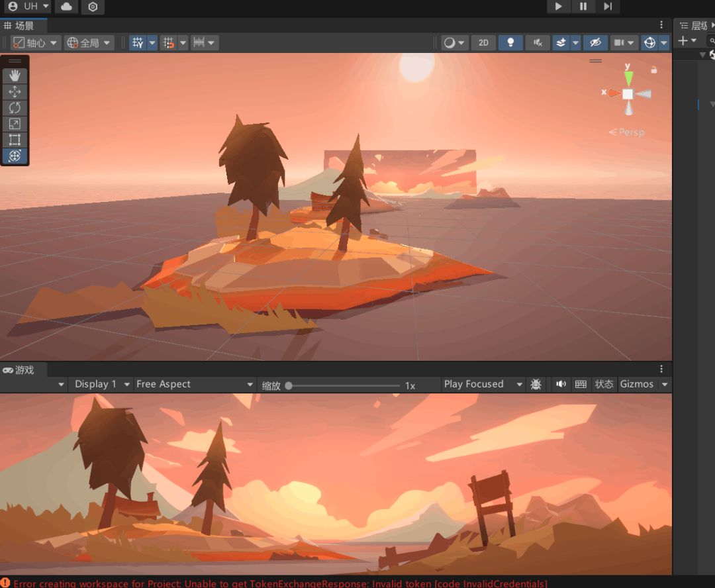Click the Step frame button
715x588 pixels.
click(607, 7)
